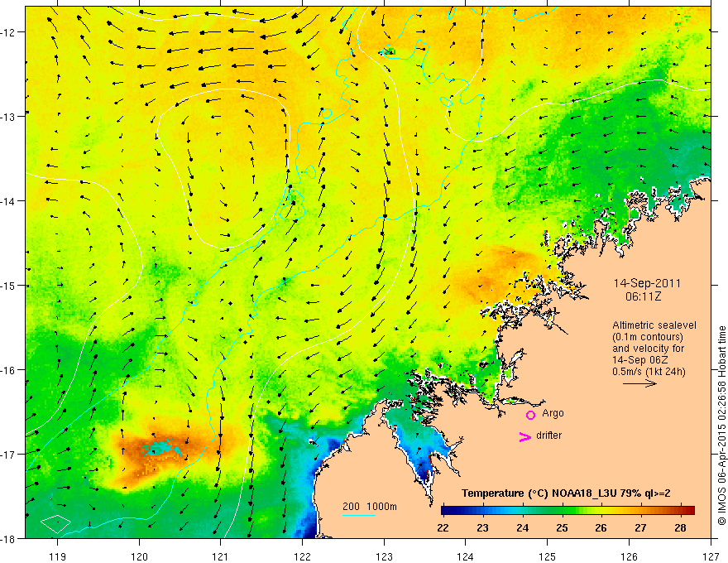Click the longitude axis label 121
Image resolution: width=728 pixels, height=563 pixels.
[220, 556]
